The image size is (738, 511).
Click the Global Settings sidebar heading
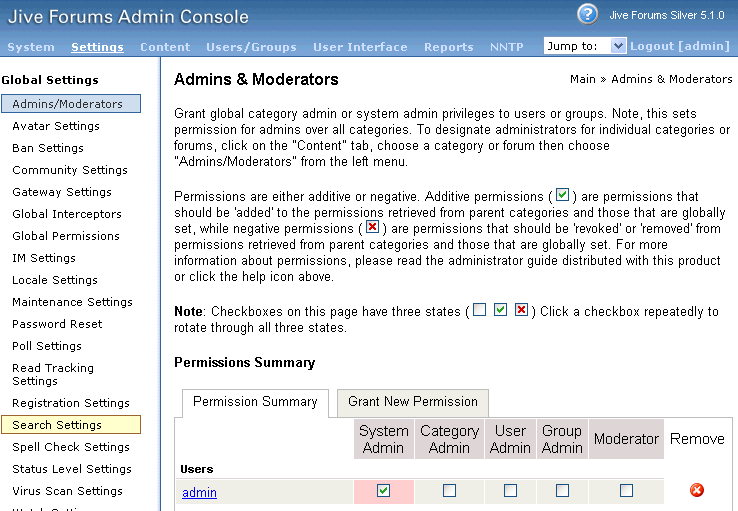pyautogui.click(x=50, y=80)
